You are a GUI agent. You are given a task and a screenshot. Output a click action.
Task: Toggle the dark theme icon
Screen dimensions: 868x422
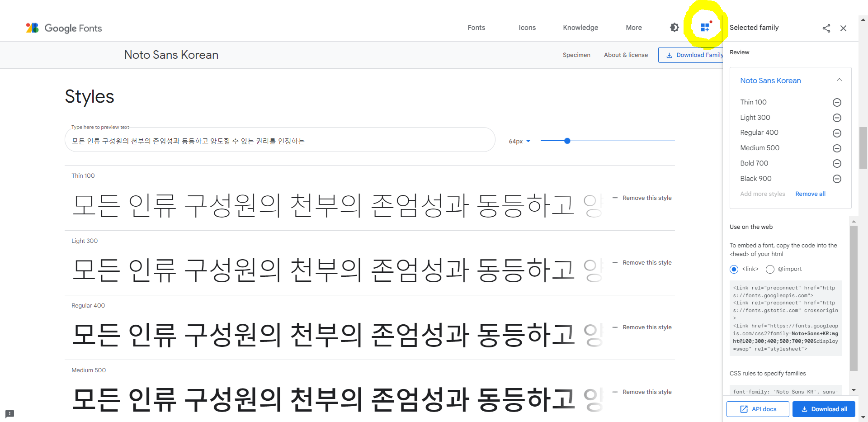pos(674,28)
